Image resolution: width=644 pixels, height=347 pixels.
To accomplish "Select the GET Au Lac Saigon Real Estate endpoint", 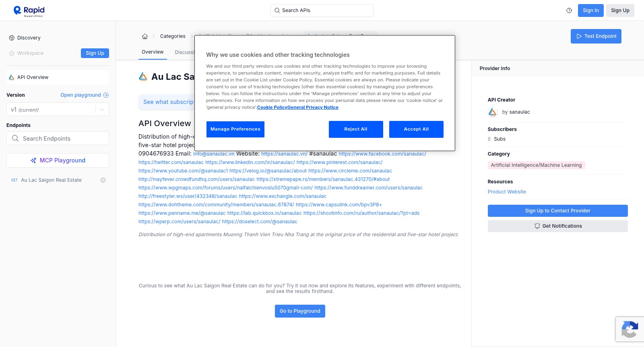I will pyautogui.click(x=58, y=180).
